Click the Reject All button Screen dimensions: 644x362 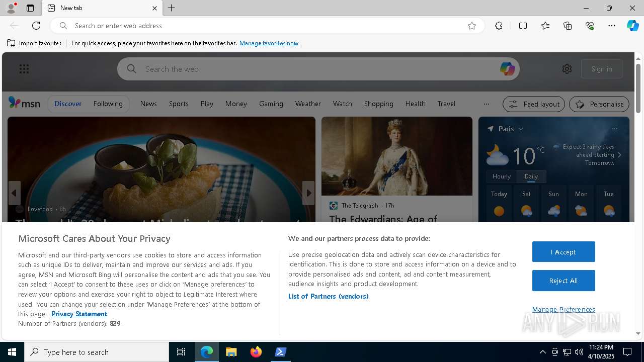point(563,281)
